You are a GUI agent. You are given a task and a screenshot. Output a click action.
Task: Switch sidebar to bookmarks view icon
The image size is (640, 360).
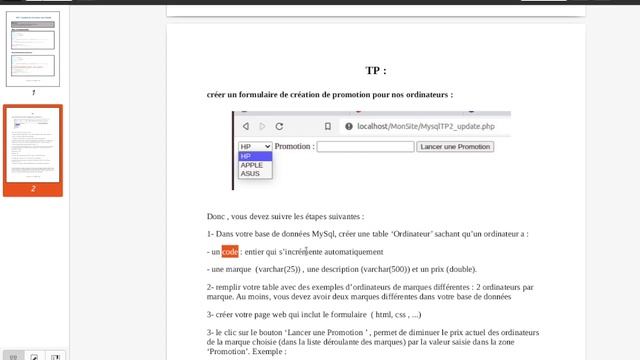(x=55, y=356)
